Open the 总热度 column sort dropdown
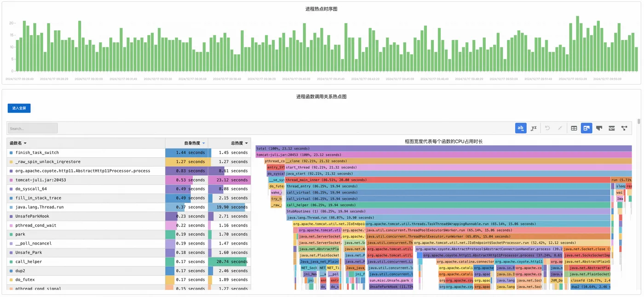This screenshot has height=297, width=644. [247, 143]
